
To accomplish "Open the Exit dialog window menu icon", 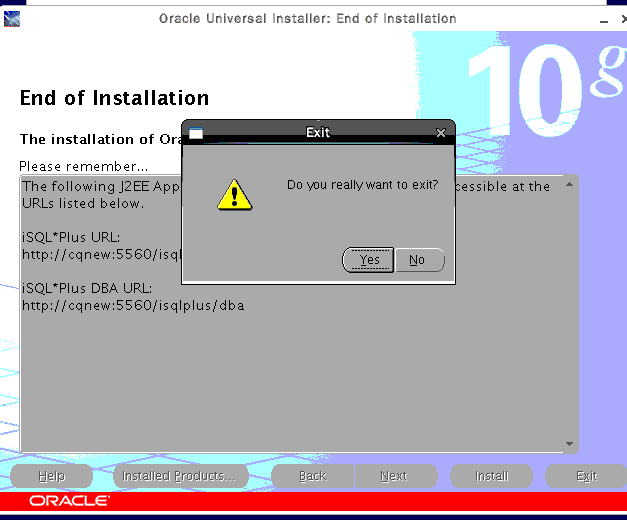I will 196,133.
